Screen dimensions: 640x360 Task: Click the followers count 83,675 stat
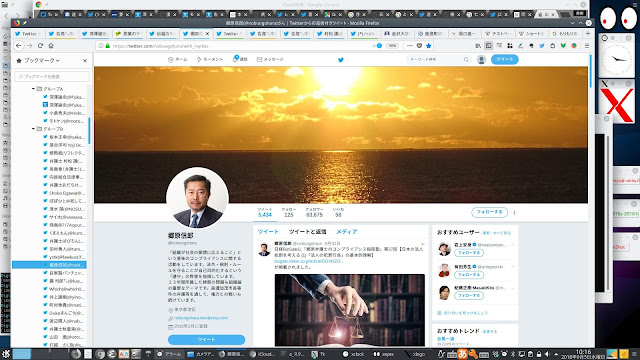(x=314, y=212)
